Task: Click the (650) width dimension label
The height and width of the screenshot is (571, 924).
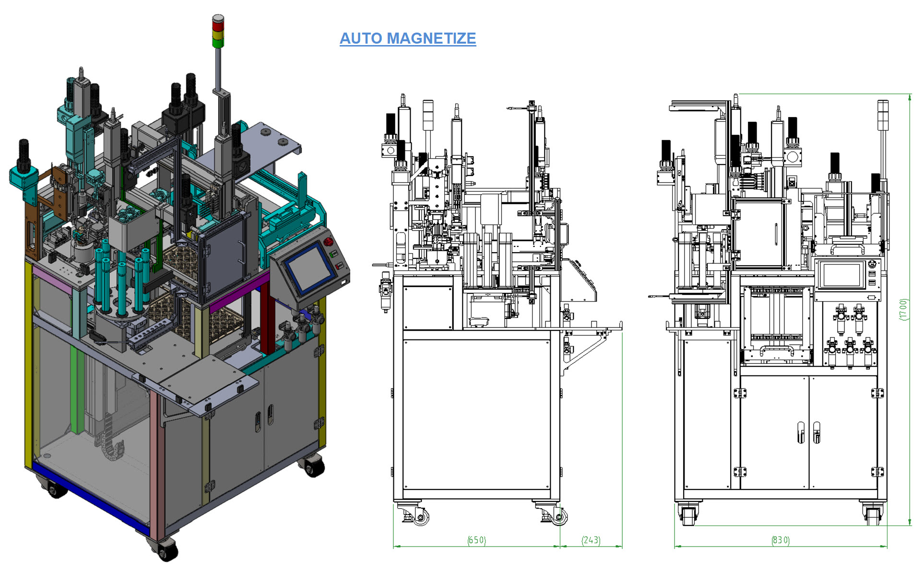Action: click(x=477, y=540)
